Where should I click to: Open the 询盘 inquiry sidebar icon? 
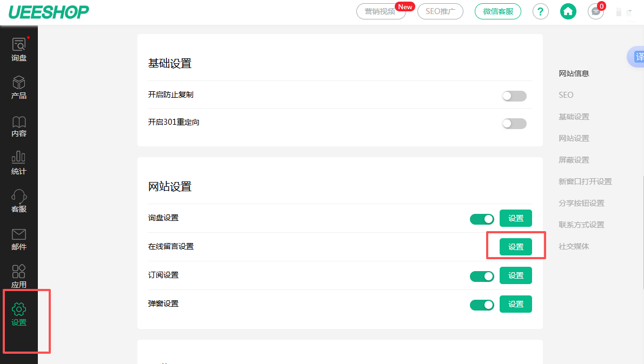pyautogui.click(x=19, y=49)
